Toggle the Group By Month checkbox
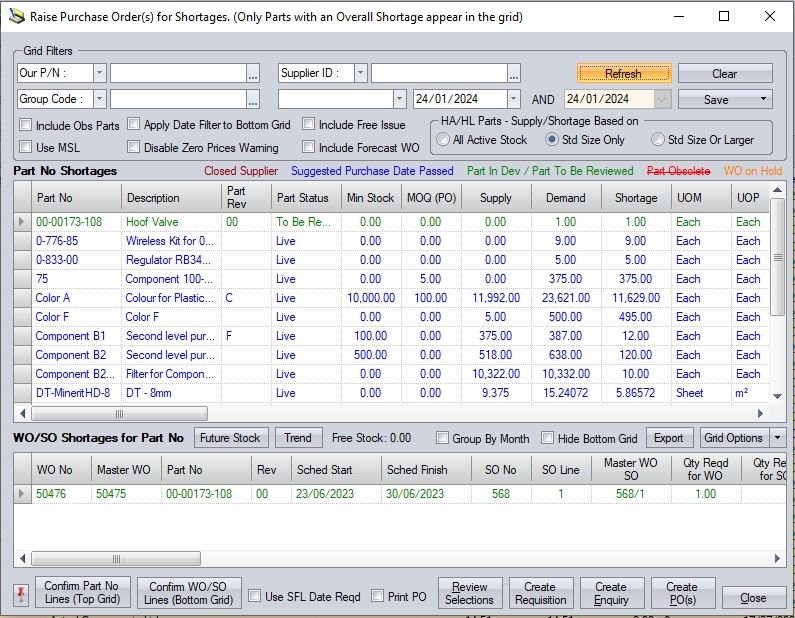This screenshot has width=795, height=618. pyautogui.click(x=443, y=438)
